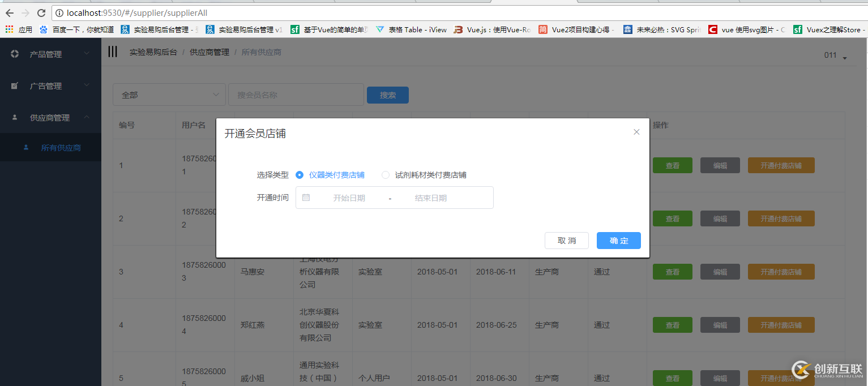Click 供应商管理 in the breadcrumb
The image size is (868, 386).
pos(209,52)
